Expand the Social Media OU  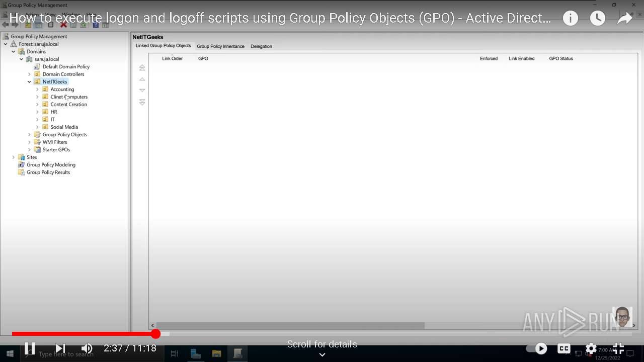tap(37, 127)
